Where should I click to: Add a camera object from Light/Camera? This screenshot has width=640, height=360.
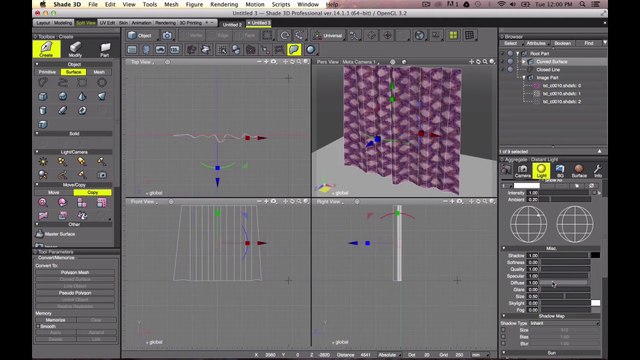click(x=102, y=175)
